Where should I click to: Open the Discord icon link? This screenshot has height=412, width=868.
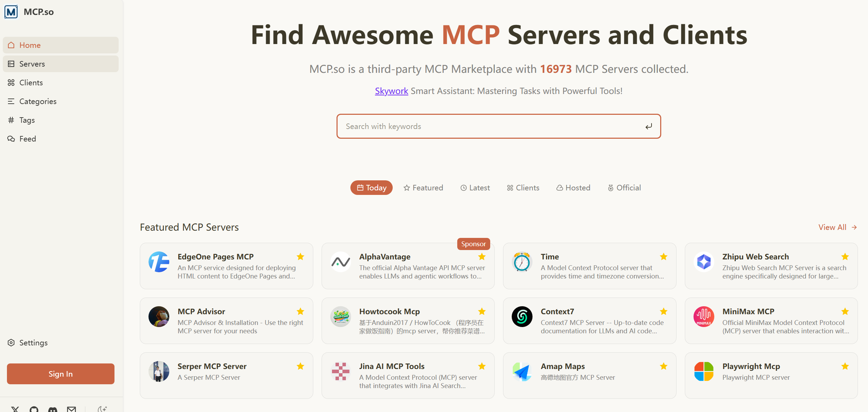[x=53, y=409]
